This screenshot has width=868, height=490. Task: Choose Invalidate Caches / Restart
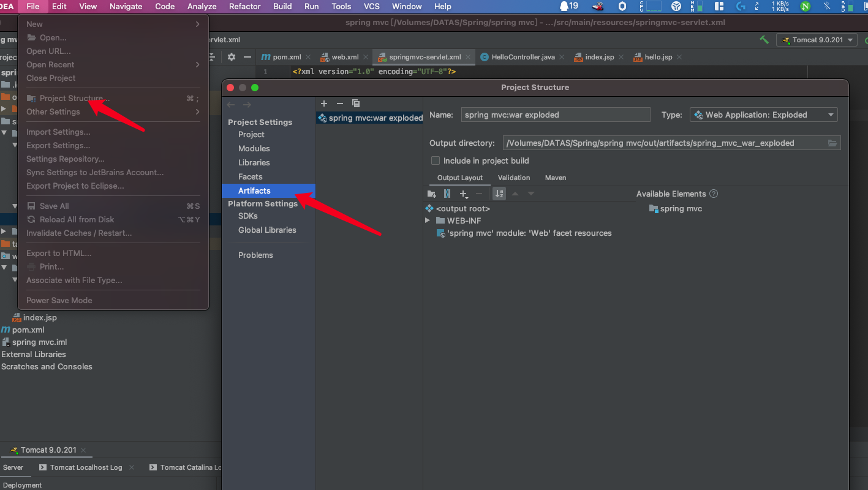[x=113, y=233]
